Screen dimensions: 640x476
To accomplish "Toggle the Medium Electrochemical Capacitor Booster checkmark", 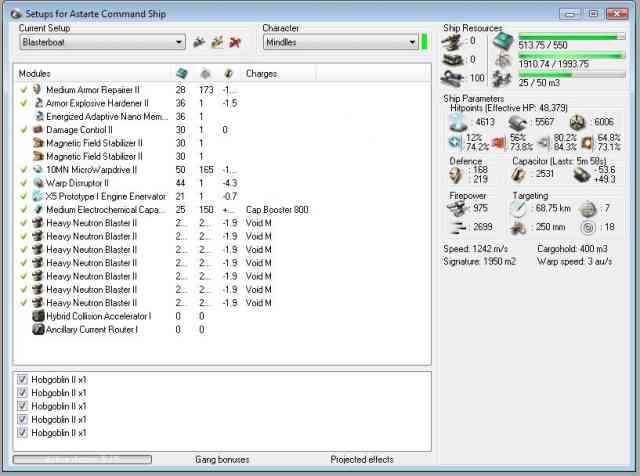I will click(24, 209).
